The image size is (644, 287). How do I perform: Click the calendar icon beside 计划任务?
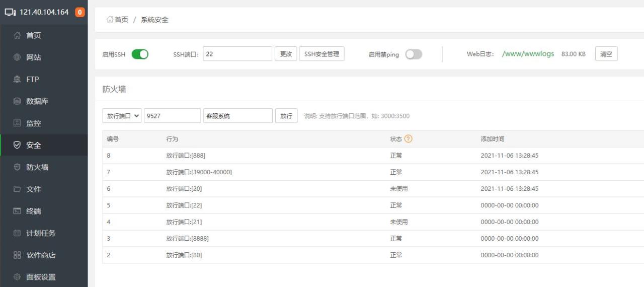point(17,233)
